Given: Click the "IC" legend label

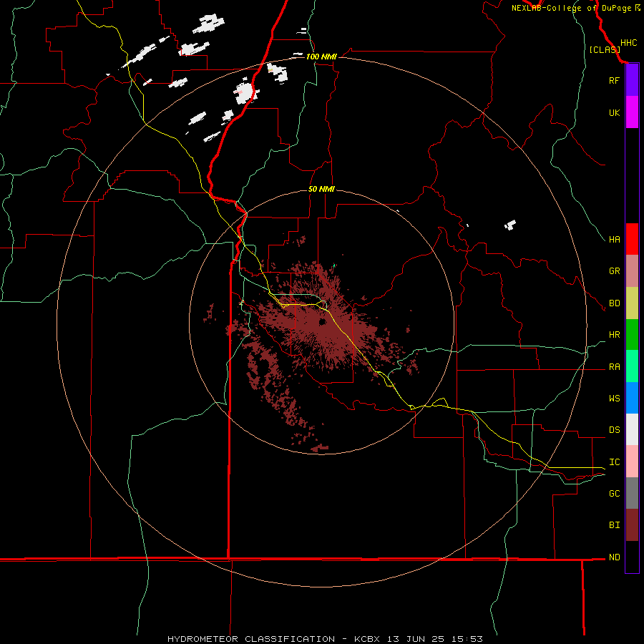Looking at the screenshot, I should coord(614,462).
